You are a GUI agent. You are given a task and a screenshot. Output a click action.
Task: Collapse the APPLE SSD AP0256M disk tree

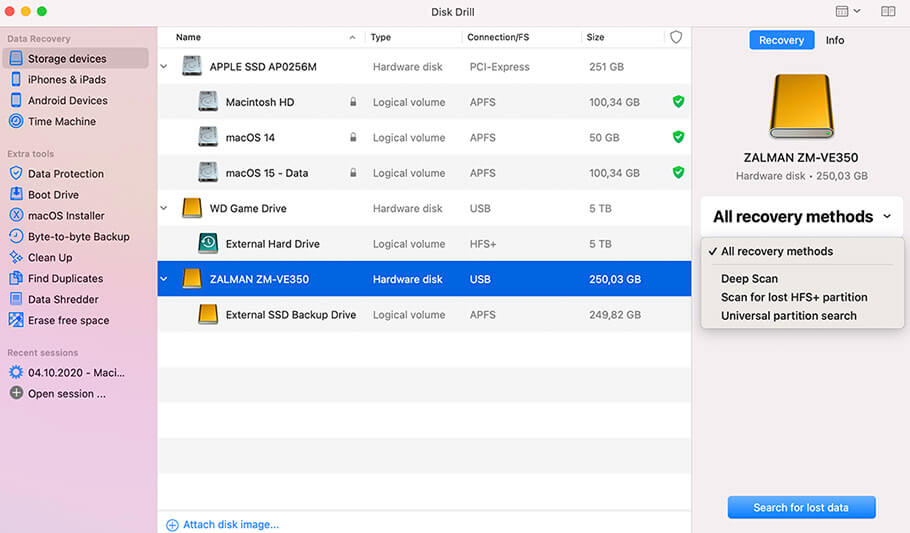click(164, 66)
